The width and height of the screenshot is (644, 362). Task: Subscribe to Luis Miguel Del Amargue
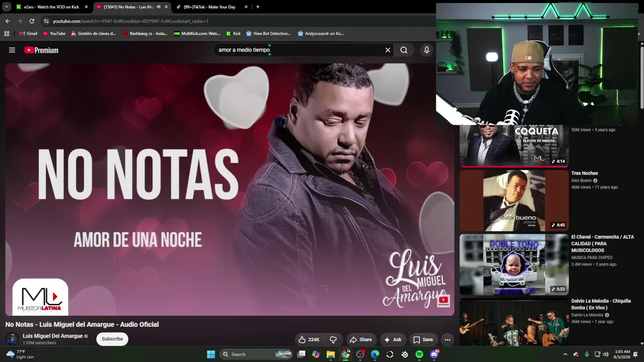(x=112, y=339)
